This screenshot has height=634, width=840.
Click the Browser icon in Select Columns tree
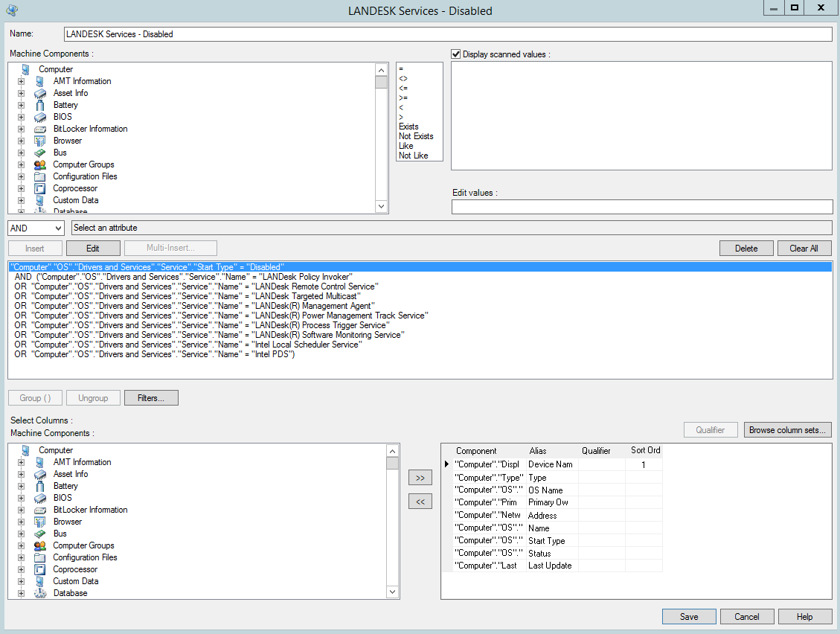coord(40,522)
